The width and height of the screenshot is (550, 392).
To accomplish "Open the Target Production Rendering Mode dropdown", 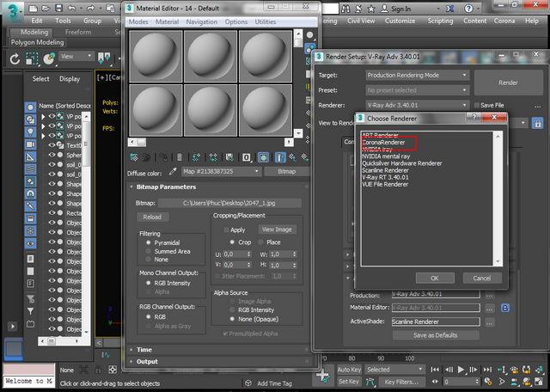I will (x=418, y=75).
